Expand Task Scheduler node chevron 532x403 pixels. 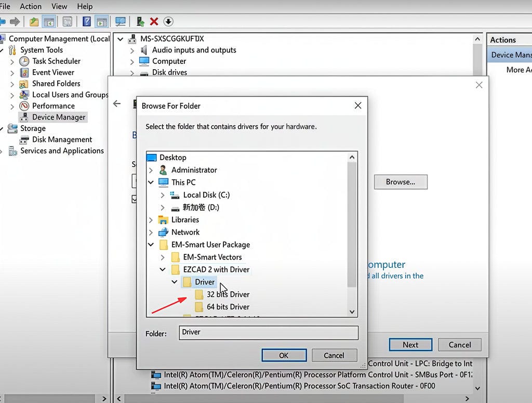[12, 62]
